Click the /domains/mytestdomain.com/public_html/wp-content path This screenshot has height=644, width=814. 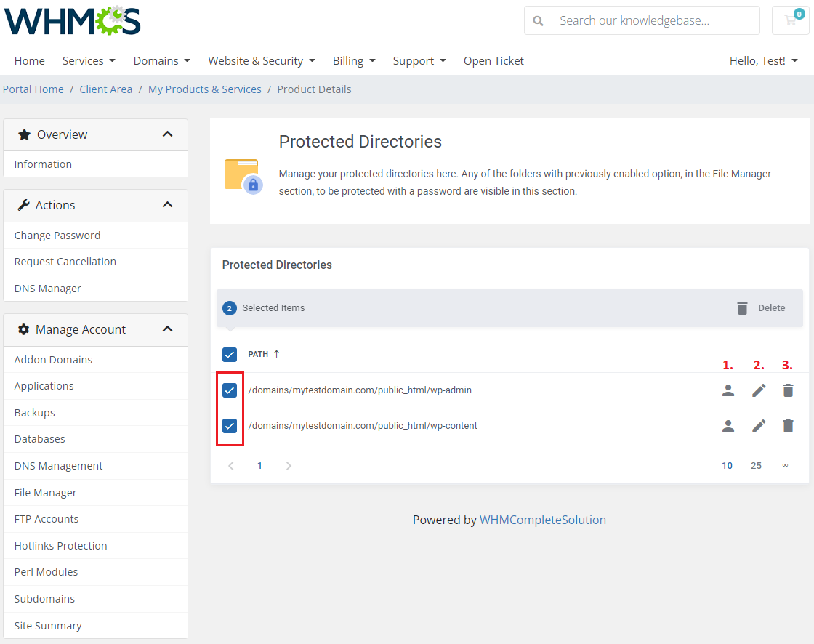pyautogui.click(x=363, y=426)
